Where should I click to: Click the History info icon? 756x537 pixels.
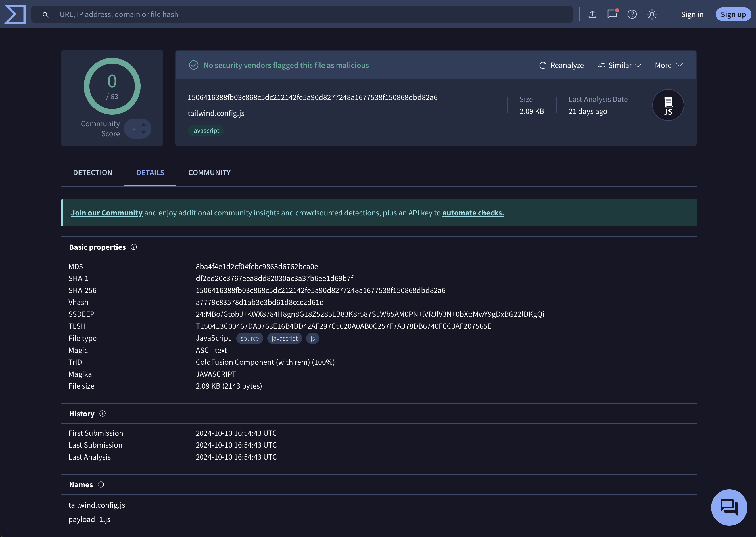[x=103, y=414]
